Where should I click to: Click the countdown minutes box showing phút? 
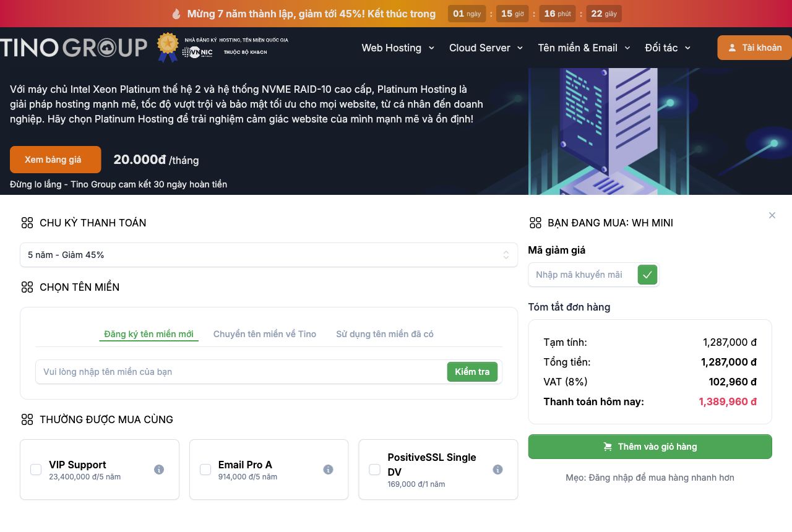557,14
